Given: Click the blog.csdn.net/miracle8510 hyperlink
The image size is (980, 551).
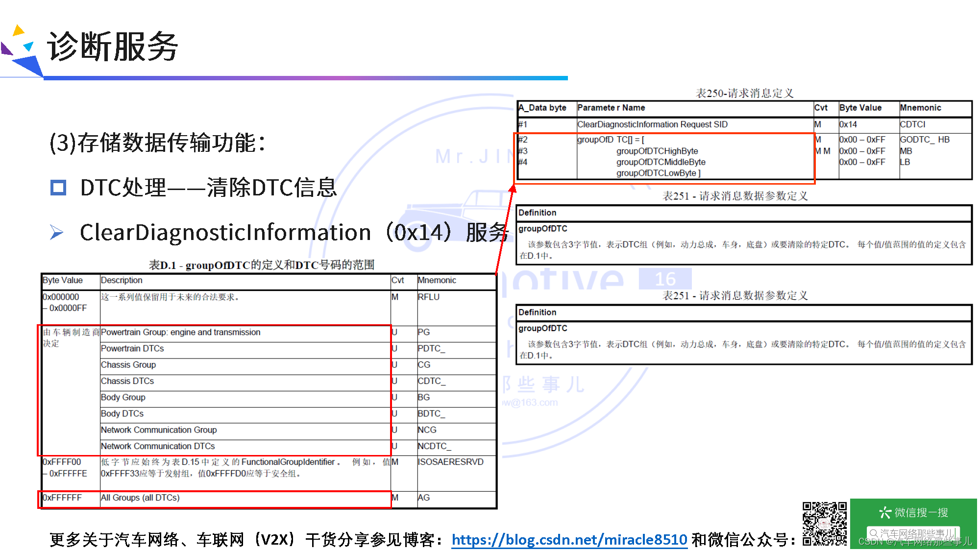Looking at the screenshot, I should click(x=569, y=539).
